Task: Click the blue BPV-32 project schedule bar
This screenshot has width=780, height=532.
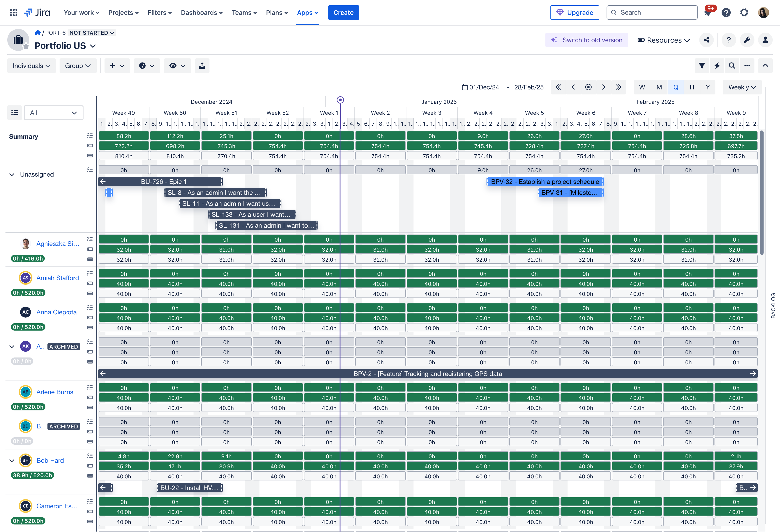Action: tap(544, 181)
